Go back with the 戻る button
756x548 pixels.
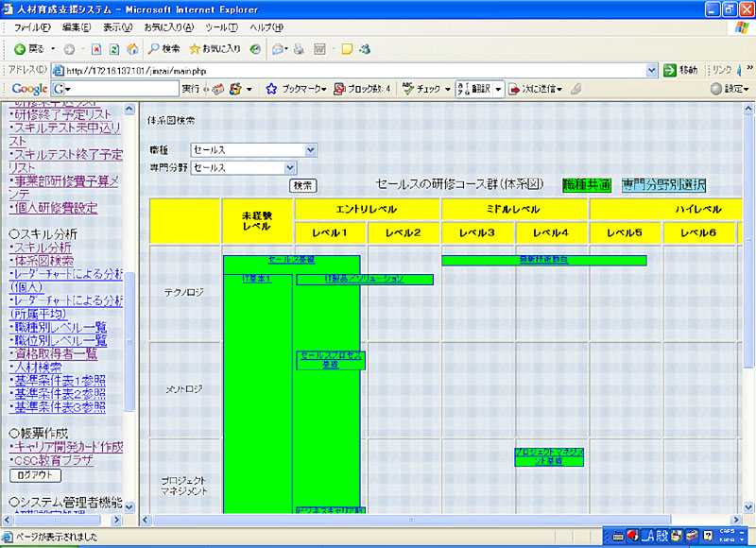coord(29,49)
